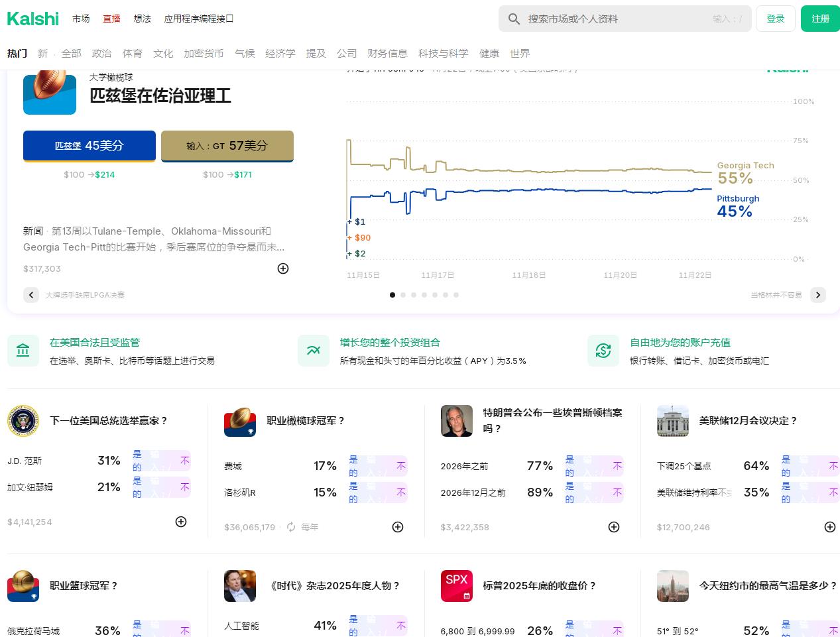Click the 登录 button

[776, 19]
